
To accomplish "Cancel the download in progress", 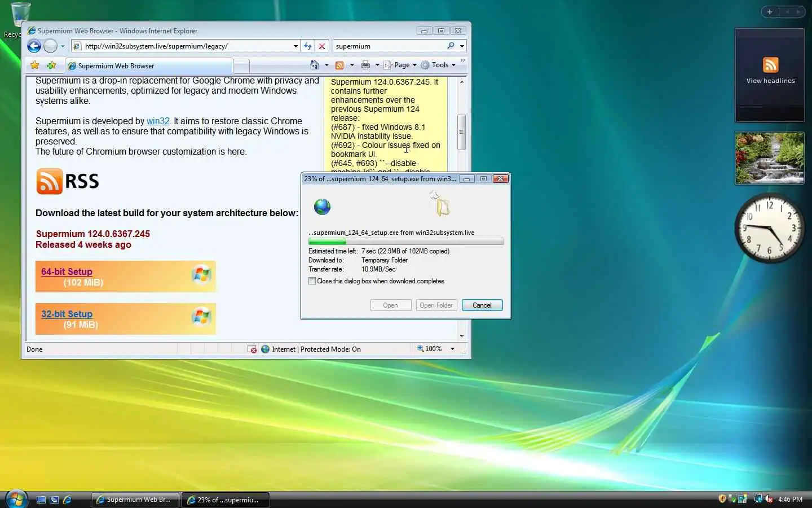I will click(482, 305).
